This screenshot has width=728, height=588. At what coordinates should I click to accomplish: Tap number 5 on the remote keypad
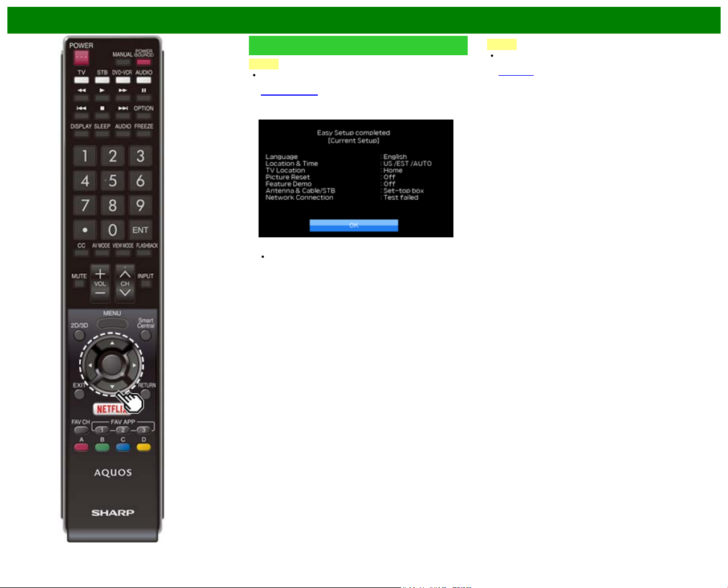[x=113, y=181]
